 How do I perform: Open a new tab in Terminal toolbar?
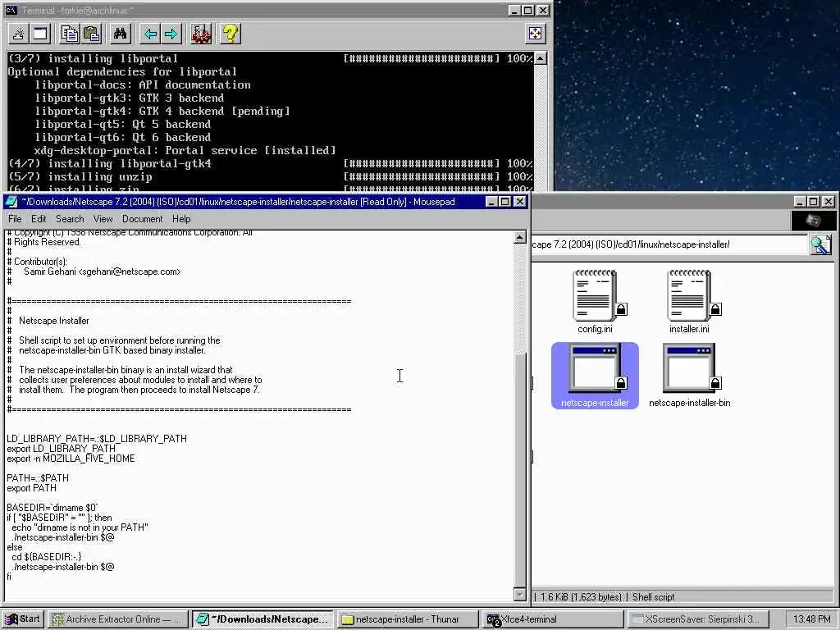coord(18,34)
